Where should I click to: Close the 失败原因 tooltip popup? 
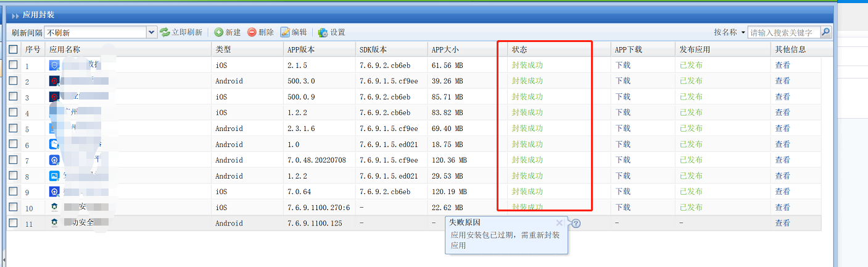coord(559,222)
